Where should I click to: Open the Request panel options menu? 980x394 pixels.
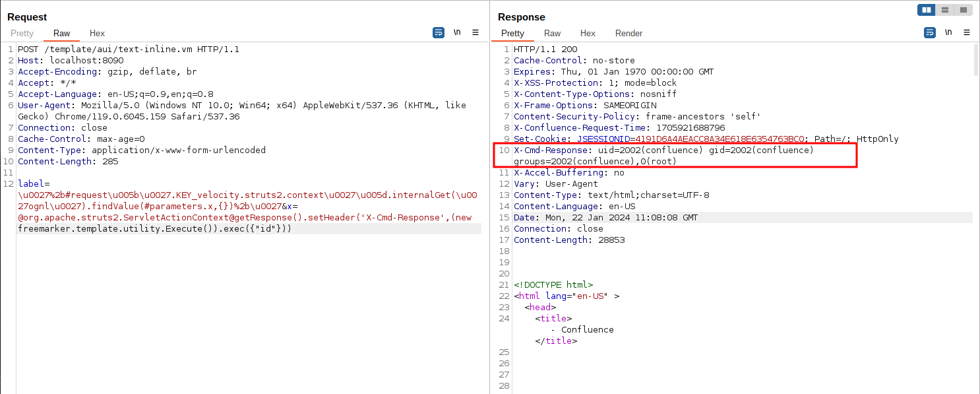(475, 32)
